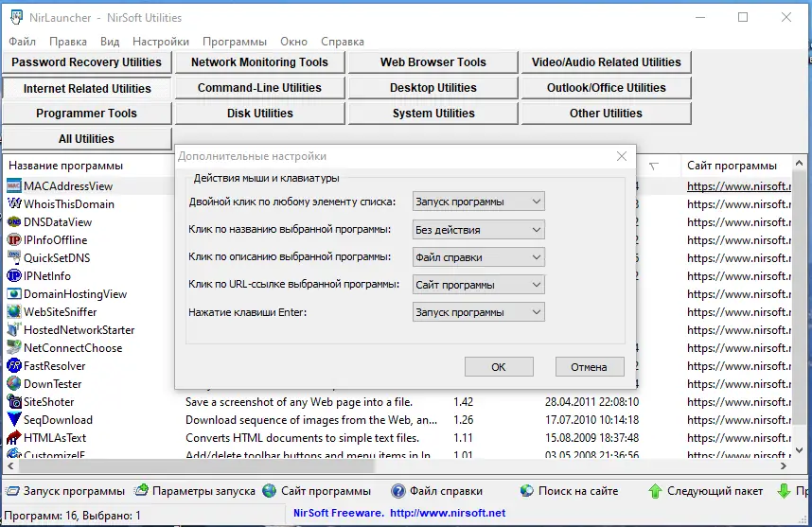Image resolution: width=812 pixels, height=527 pixels.
Task: Open the double-click action dropdown
Action: [x=479, y=202]
